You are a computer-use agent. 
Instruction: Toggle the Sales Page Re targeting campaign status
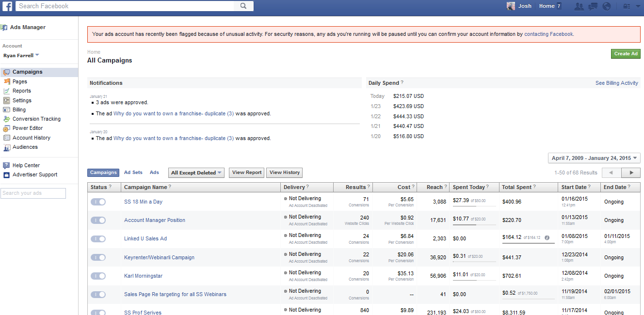point(98,294)
